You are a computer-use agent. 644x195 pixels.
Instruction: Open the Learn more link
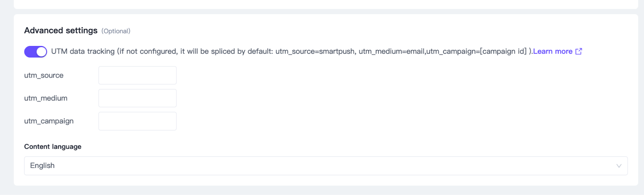[552, 52]
